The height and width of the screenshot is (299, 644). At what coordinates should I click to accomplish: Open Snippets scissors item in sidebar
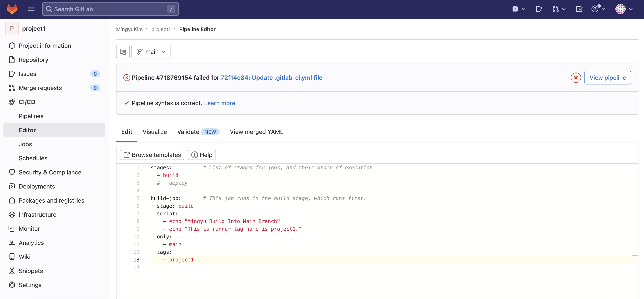point(31,271)
